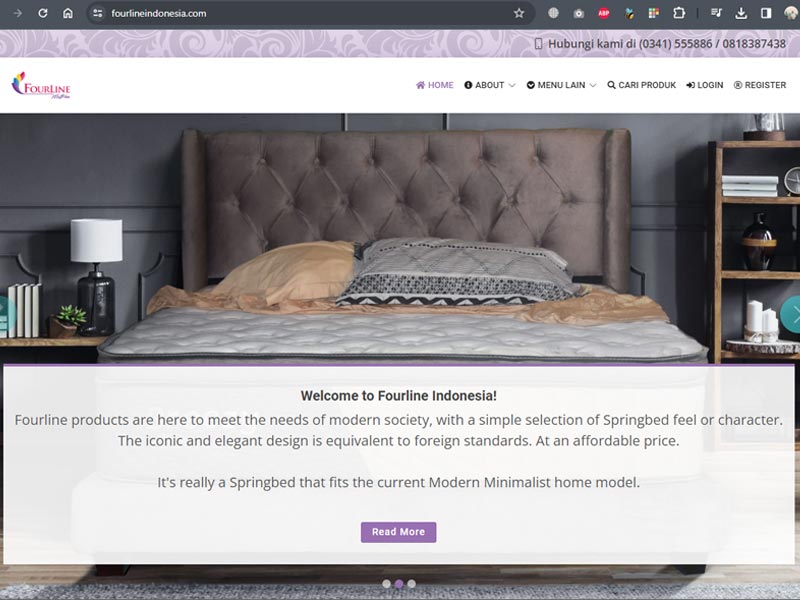Image resolution: width=800 pixels, height=600 pixels.
Task: Reload the page
Action: pos(43,13)
